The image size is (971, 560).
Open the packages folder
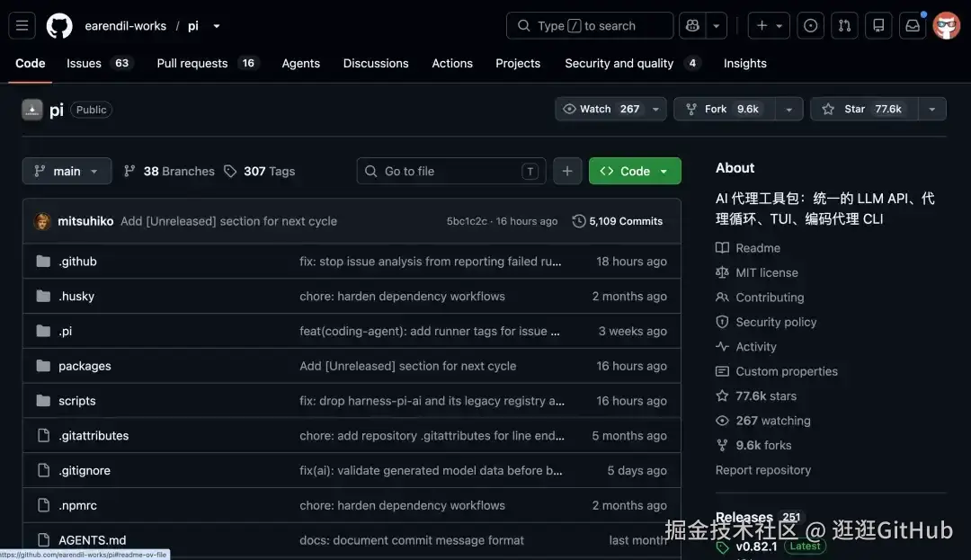[x=85, y=366]
